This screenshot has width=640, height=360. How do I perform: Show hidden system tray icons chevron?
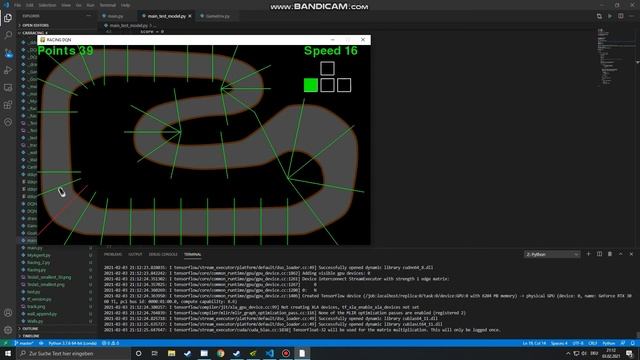[x=568, y=353]
